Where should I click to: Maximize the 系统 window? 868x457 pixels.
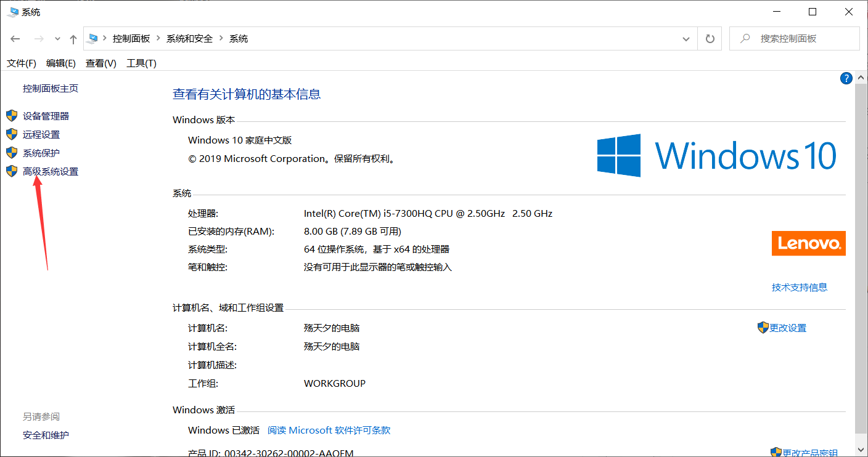coord(813,12)
